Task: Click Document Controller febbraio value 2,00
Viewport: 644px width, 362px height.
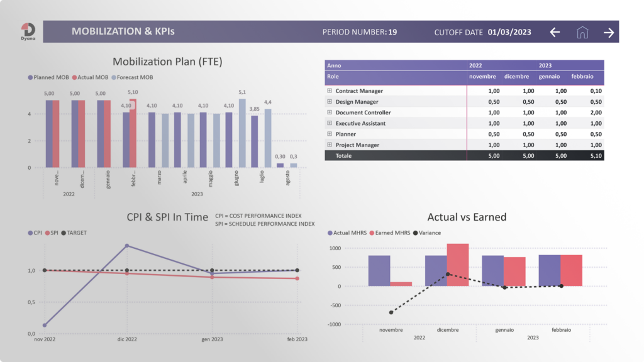Action: [596, 112]
